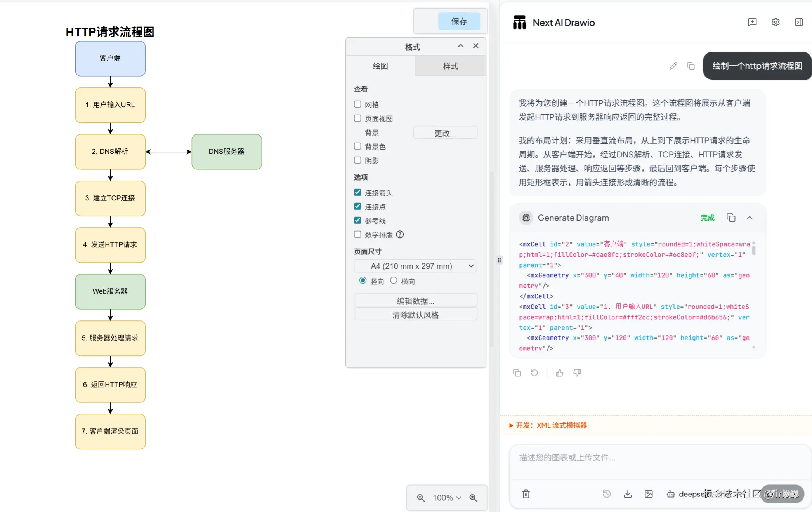This screenshot has width=812, height=512.
Task: Enable the 网格 grid checkbox
Action: pyautogui.click(x=357, y=104)
